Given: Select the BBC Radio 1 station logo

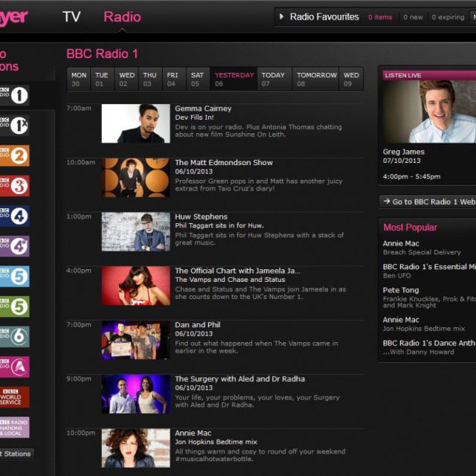Looking at the screenshot, I should click(x=14, y=95).
